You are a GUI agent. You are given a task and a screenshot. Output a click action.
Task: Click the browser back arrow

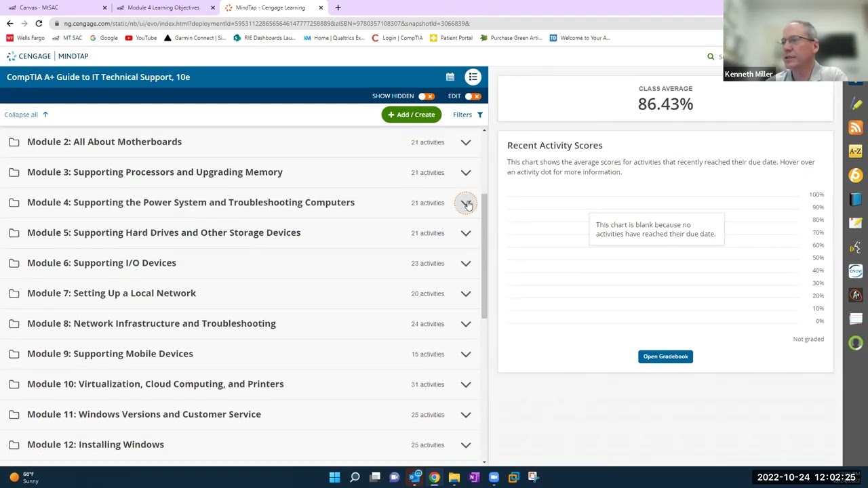click(x=9, y=24)
